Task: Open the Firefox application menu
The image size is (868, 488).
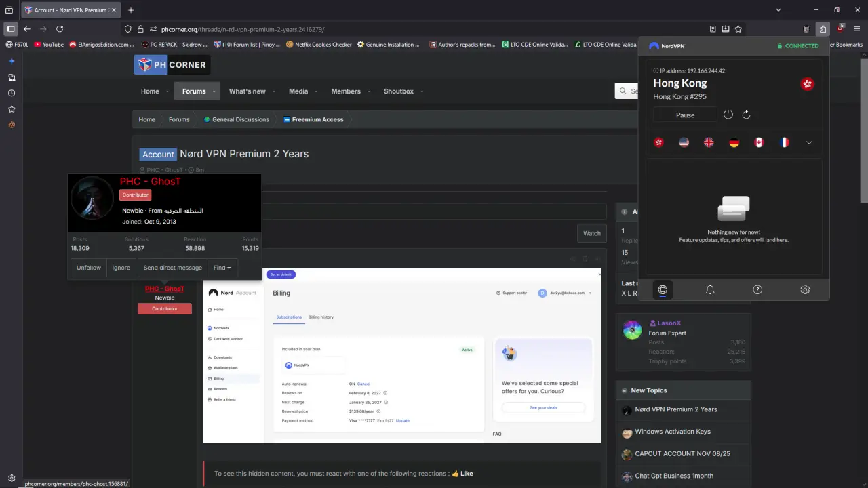Action: pyautogui.click(x=857, y=29)
